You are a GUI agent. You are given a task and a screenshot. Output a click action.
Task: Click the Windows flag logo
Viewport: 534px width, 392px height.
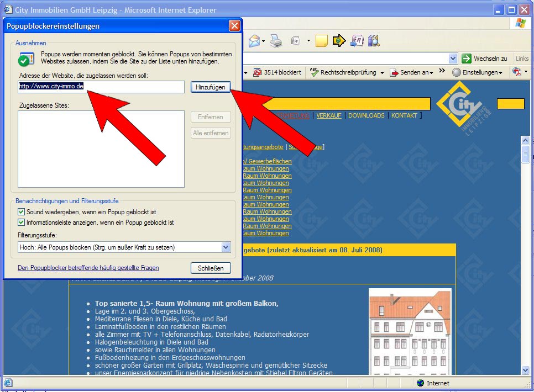521,23
